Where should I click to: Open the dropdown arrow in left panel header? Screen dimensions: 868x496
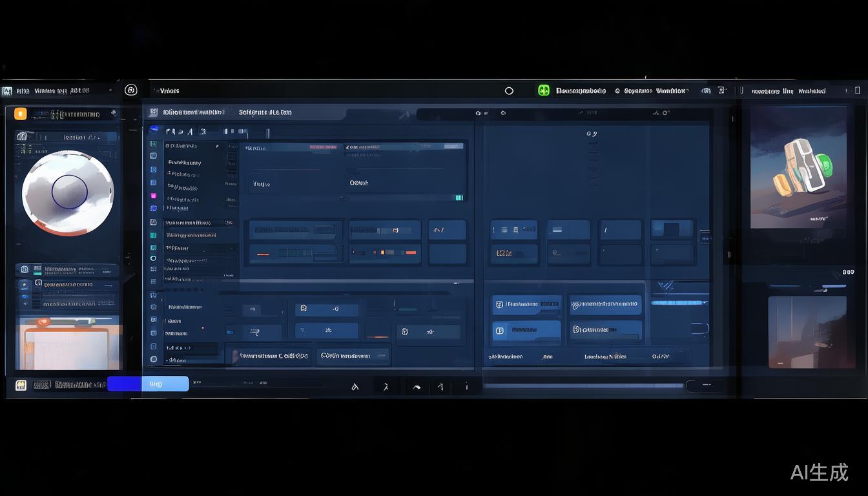tap(114, 114)
